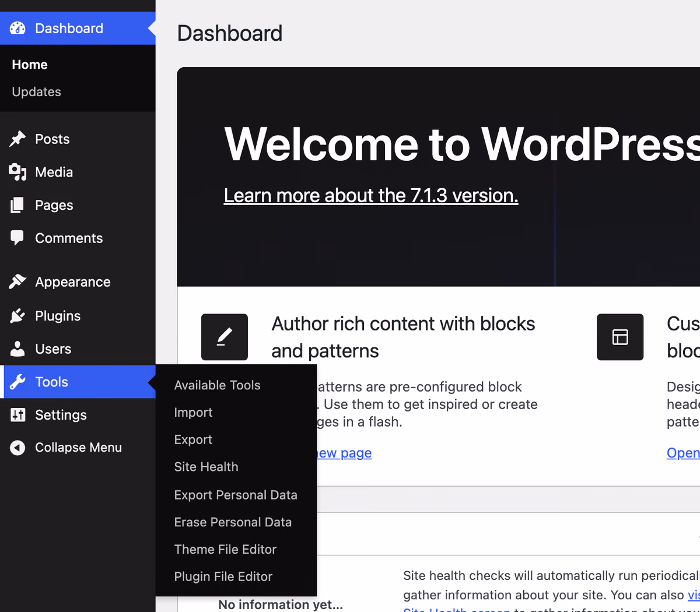Click the Dashboard gauge icon

coord(17,28)
